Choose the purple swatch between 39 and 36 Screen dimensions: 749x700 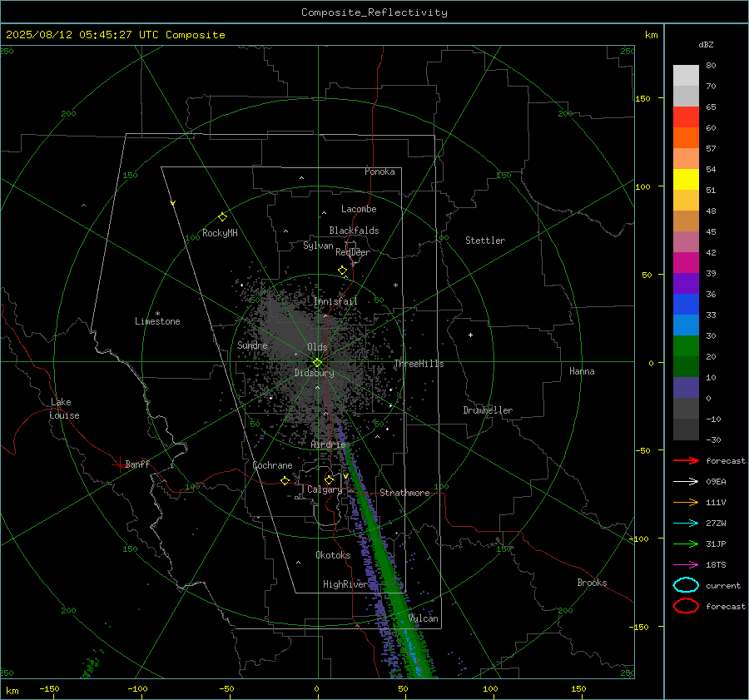(686, 284)
